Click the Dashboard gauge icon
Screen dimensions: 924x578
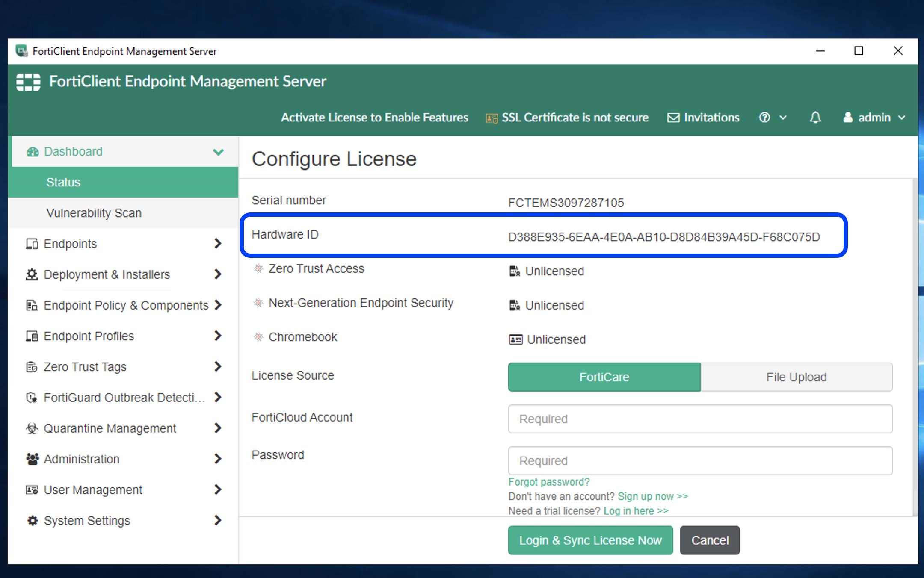[x=33, y=152]
